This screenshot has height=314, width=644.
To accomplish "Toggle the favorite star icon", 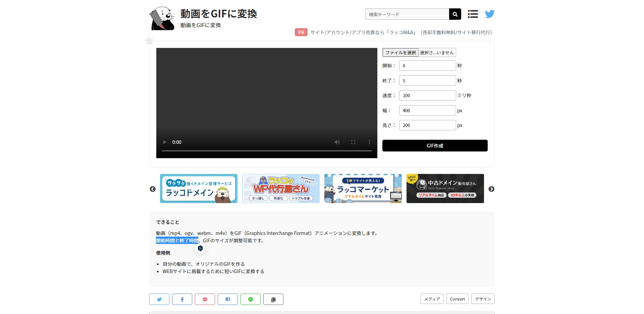I will point(149,41).
